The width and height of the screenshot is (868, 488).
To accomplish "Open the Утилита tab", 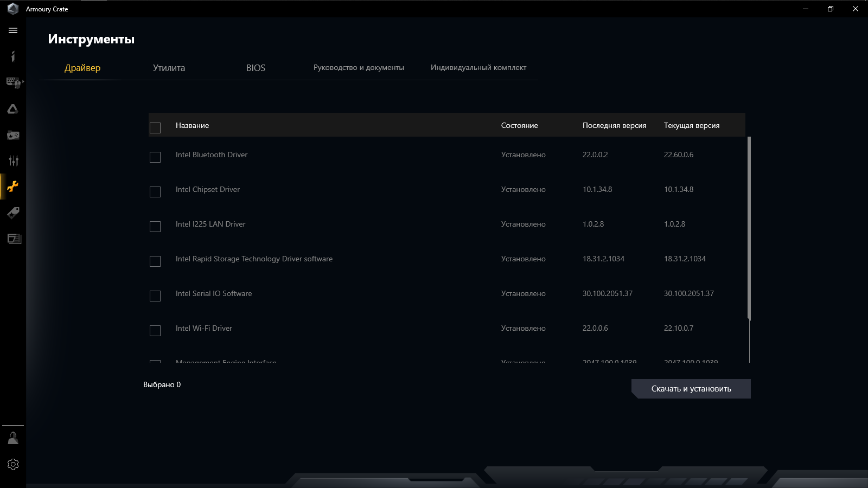I will pos(169,68).
